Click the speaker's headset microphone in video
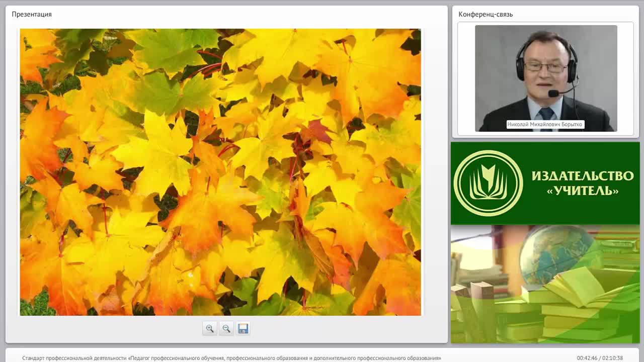 [x=554, y=94]
